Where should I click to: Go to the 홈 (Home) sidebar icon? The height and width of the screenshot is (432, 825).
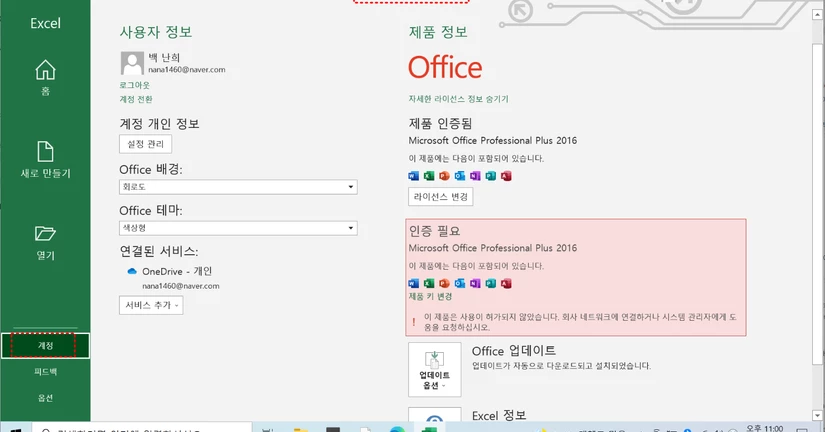[x=45, y=70]
